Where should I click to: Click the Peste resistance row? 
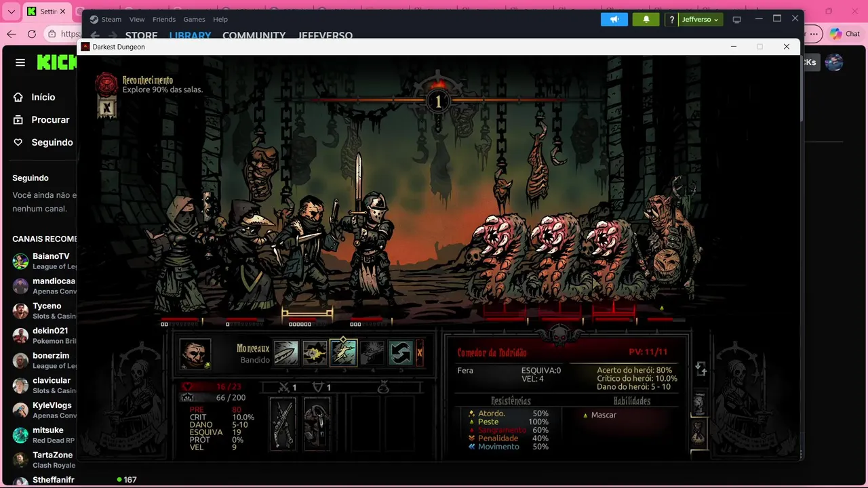[x=508, y=422]
